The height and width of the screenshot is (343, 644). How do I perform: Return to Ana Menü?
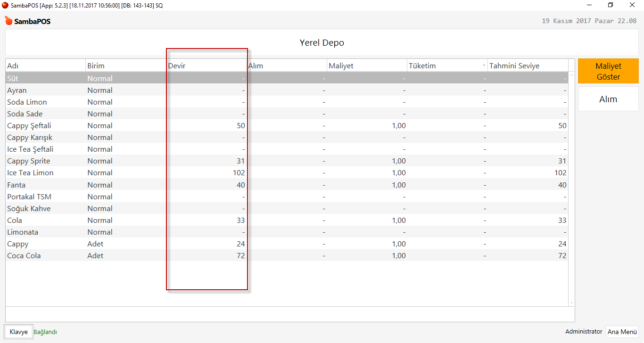(x=622, y=332)
